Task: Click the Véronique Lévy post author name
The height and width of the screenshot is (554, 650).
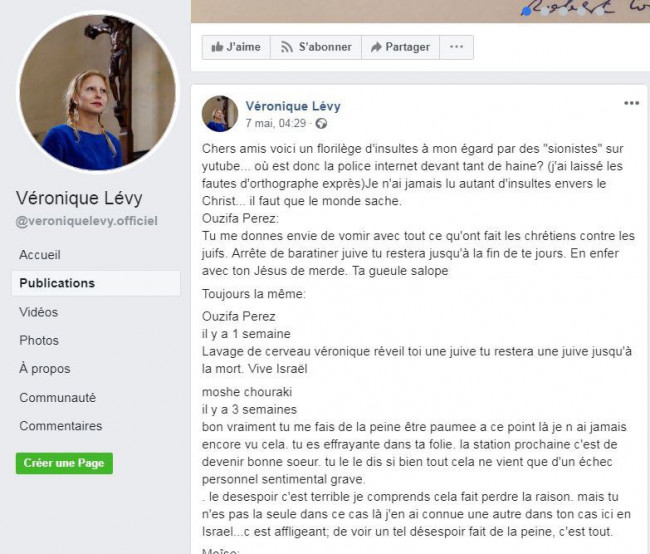Action: 293,106
